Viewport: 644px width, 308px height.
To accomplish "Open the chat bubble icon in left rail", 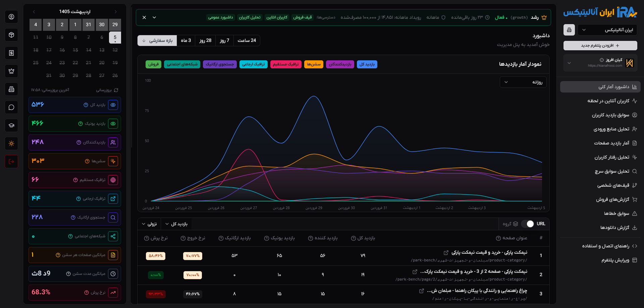I will click(x=11, y=107).
